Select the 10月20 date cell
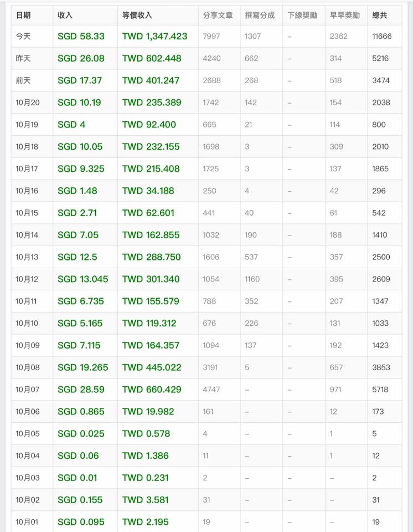The height and width of the screenshot is (532, 413). [x=28, y=103]
